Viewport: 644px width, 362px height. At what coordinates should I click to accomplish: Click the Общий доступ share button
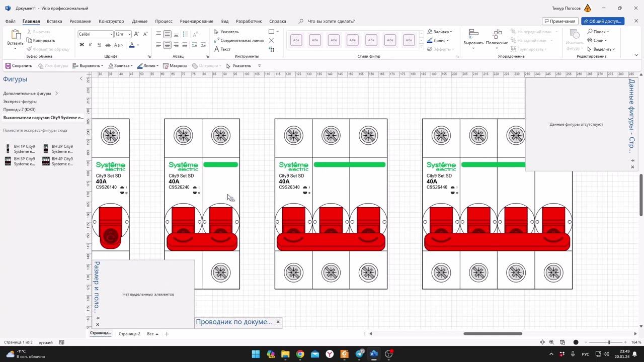[x=603, y=21]
